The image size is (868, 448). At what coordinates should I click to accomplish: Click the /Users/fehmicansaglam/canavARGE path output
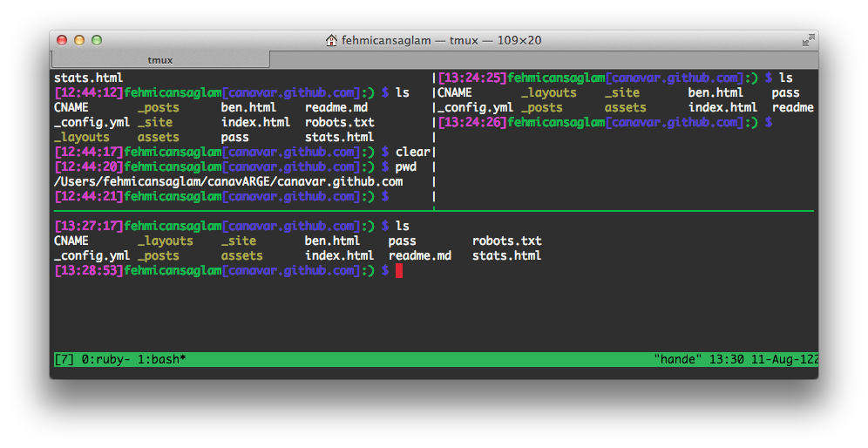pos(228,181)
